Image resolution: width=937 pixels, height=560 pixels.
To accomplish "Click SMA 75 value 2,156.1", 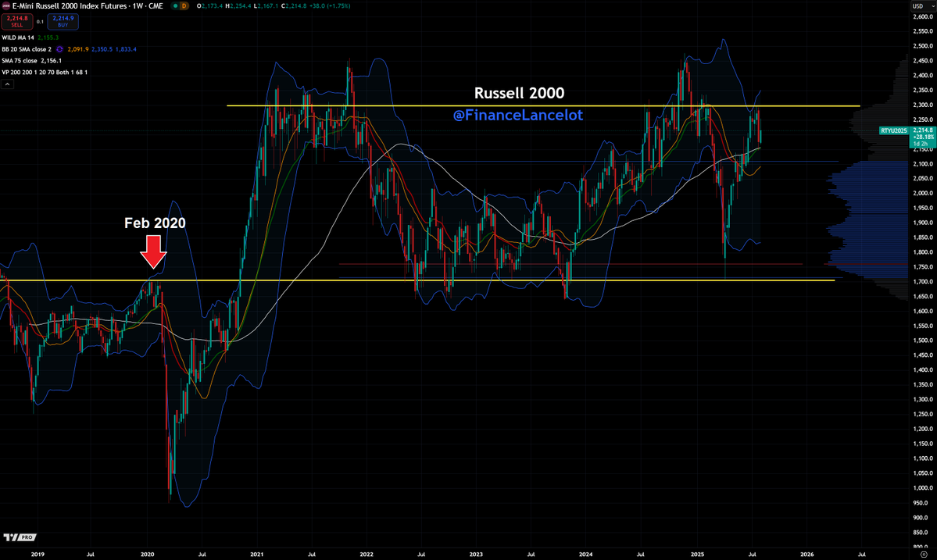I will click(x=52, y=60).
